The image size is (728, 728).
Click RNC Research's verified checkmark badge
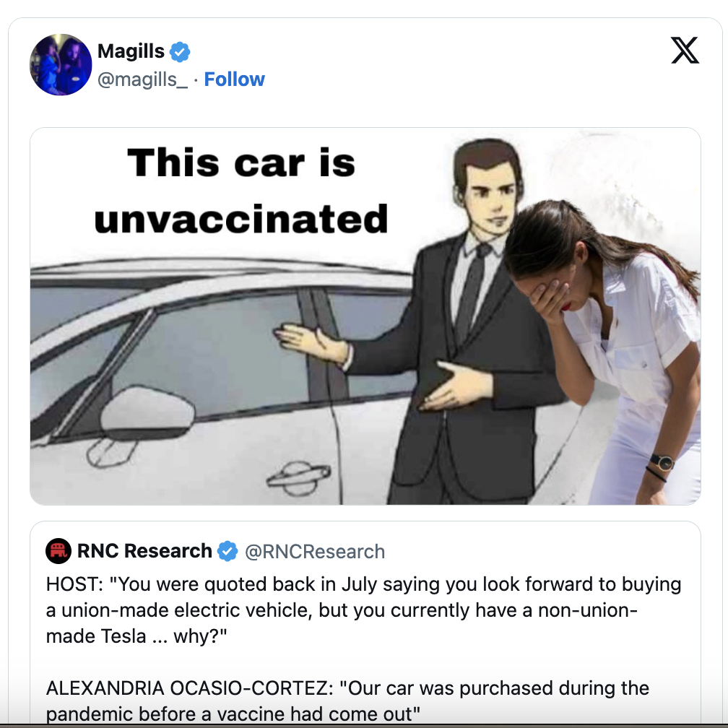227,551
